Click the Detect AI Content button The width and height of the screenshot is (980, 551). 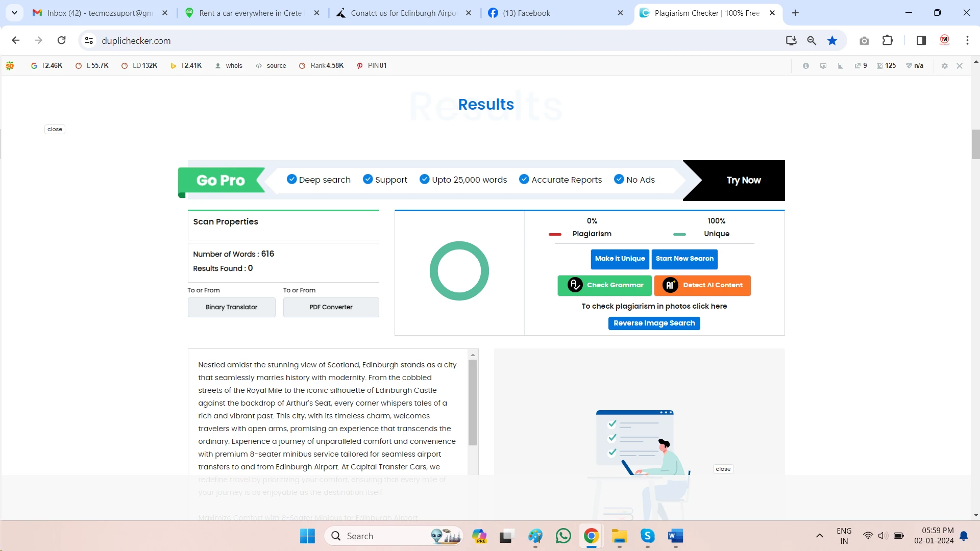point(702,285)
